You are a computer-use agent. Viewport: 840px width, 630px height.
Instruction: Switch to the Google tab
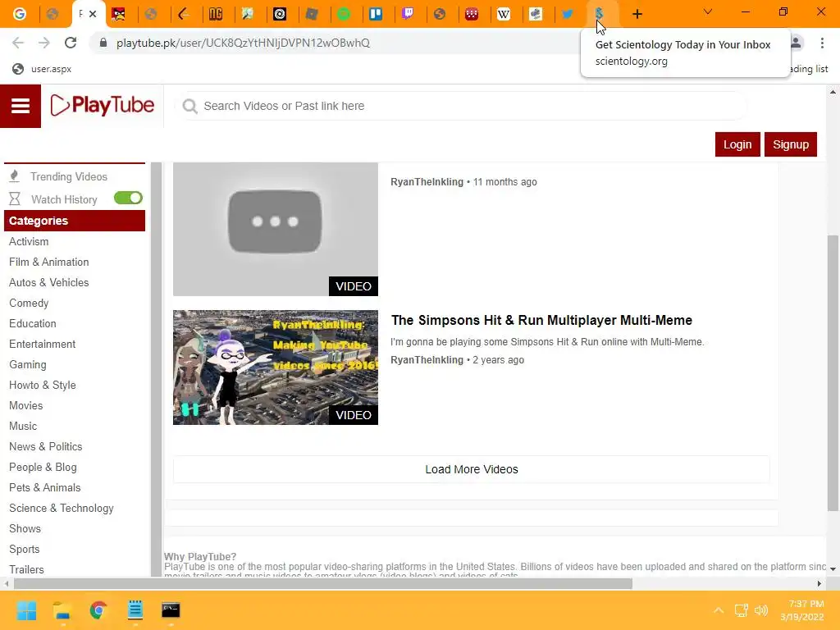pos(20,14)
